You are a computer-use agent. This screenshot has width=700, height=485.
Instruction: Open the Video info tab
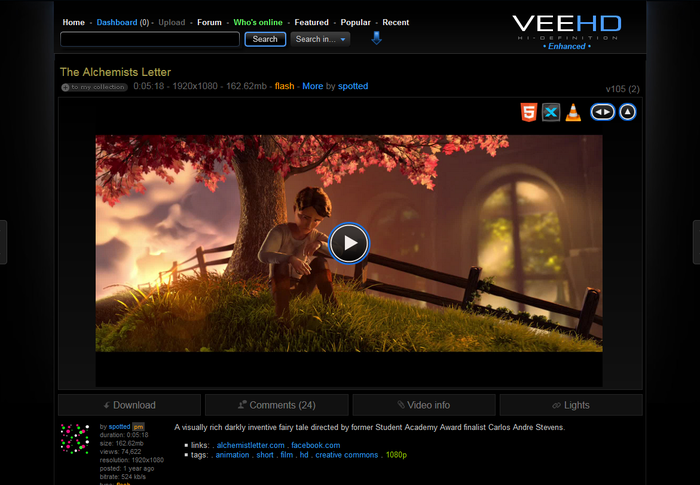click(x=424, y=405)
